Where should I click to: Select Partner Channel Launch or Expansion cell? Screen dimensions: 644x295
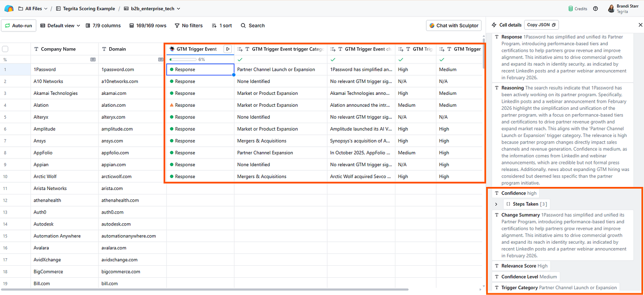pos(281,70)
